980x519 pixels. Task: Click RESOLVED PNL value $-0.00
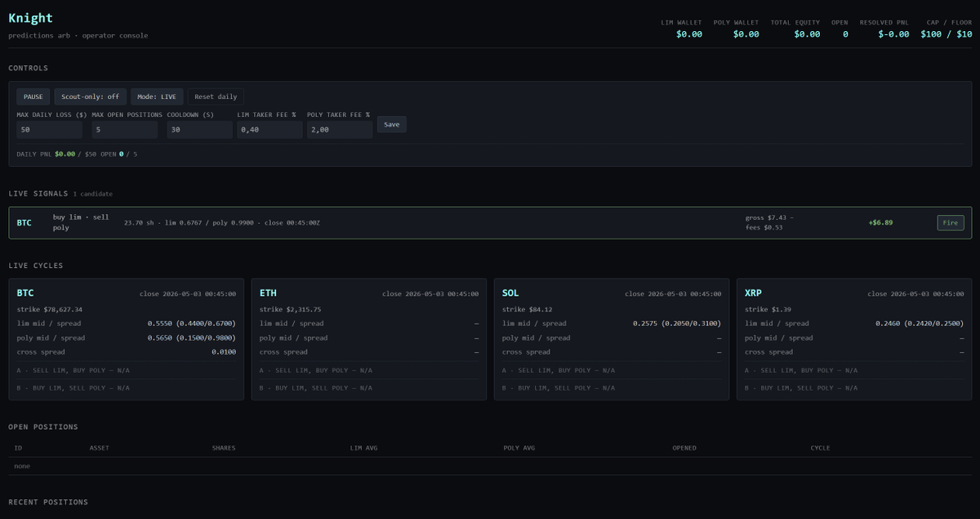tap(893, 34)
